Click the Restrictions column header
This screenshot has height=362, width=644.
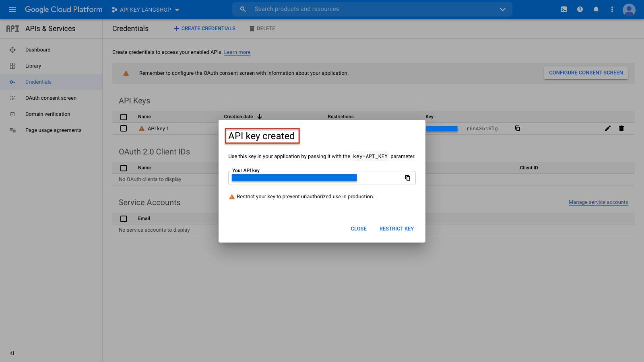point(341,117)
